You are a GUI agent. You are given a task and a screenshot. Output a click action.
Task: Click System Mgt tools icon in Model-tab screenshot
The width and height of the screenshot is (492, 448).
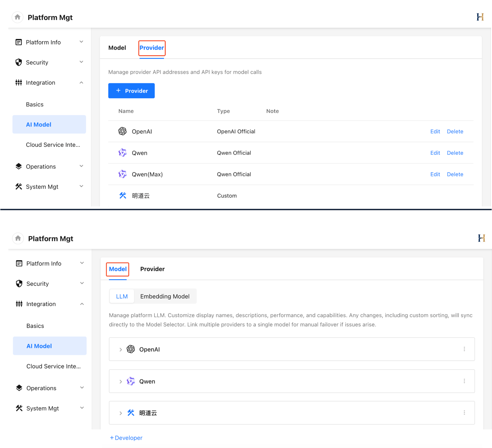pos(19,408)
